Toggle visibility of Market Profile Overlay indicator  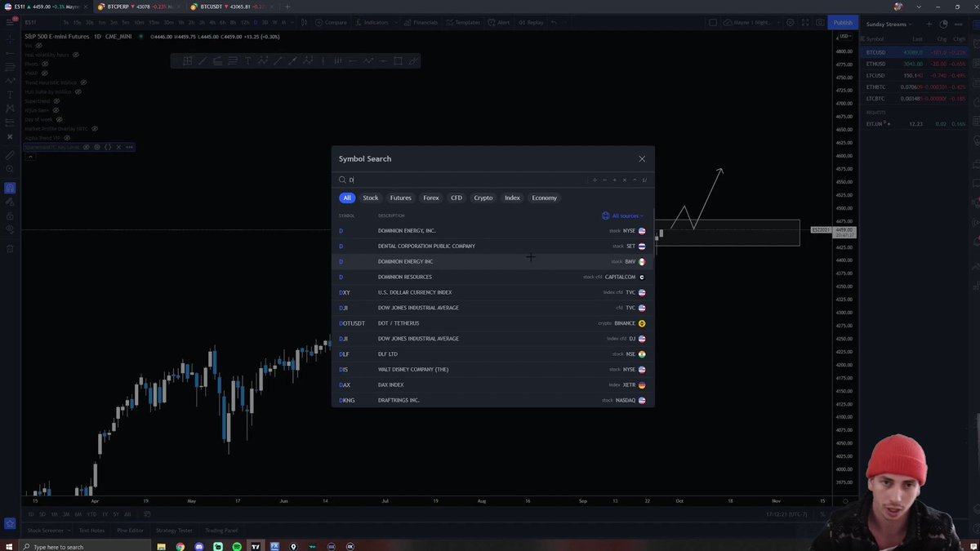pyautogui.click(x=95, y=129)
